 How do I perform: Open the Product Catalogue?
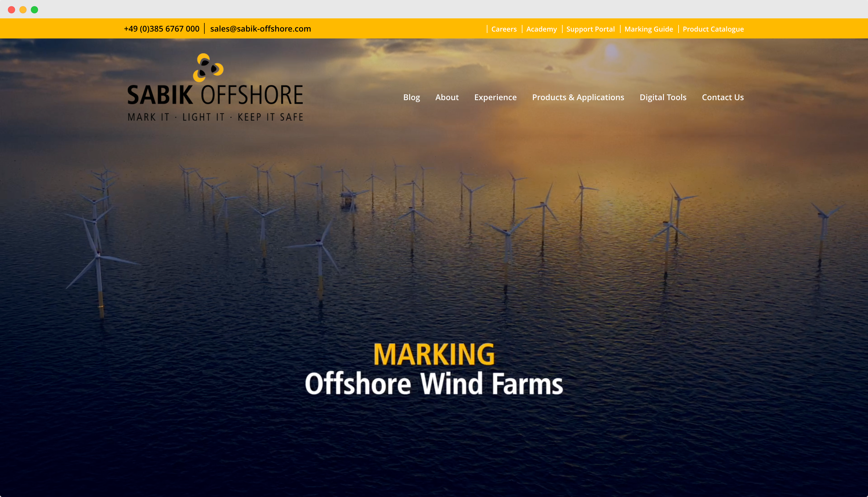tap(713, 29)
